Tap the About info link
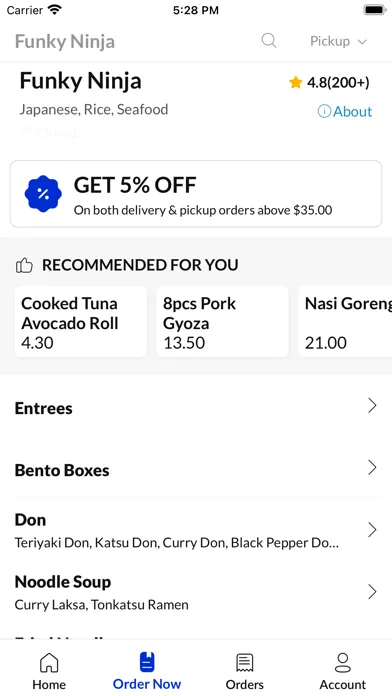The image size is (392, 696). pos(345,111)
